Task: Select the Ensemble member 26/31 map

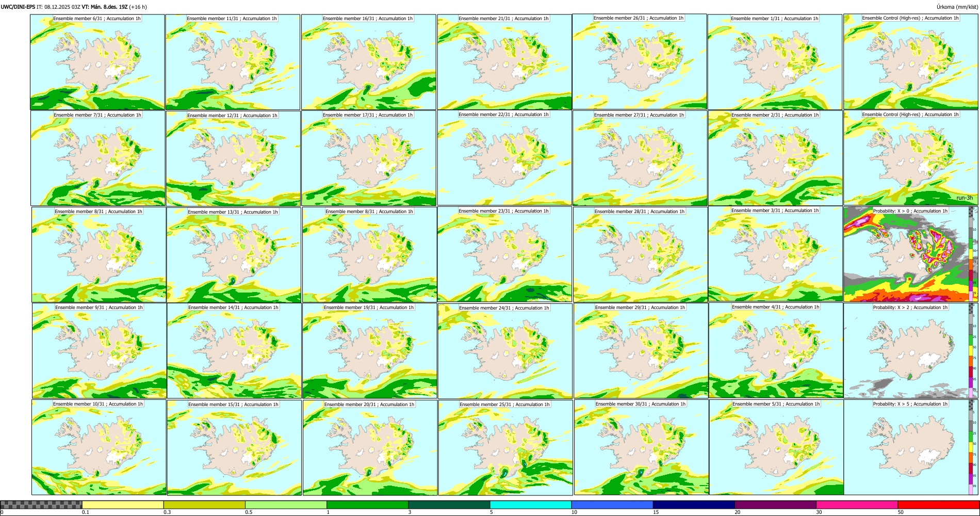Action: point(640,62)
